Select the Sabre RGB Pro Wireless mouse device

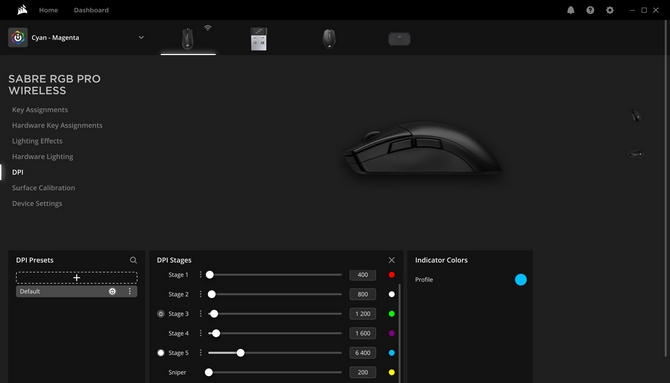(188, 39)
